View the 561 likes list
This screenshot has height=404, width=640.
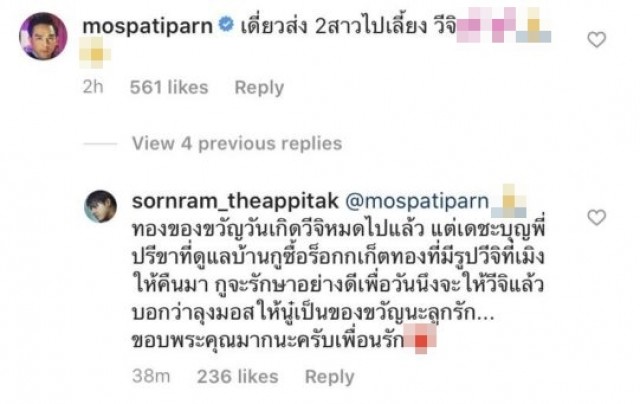tap(169, 87)
